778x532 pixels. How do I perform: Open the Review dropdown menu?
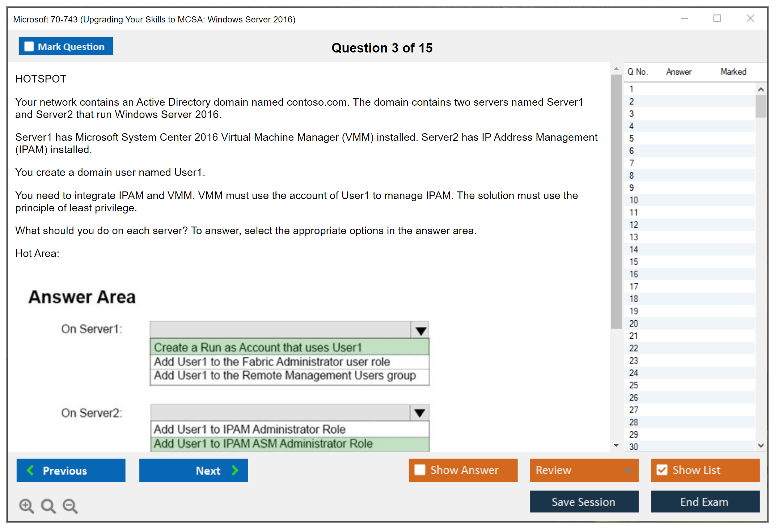(628, 470)
